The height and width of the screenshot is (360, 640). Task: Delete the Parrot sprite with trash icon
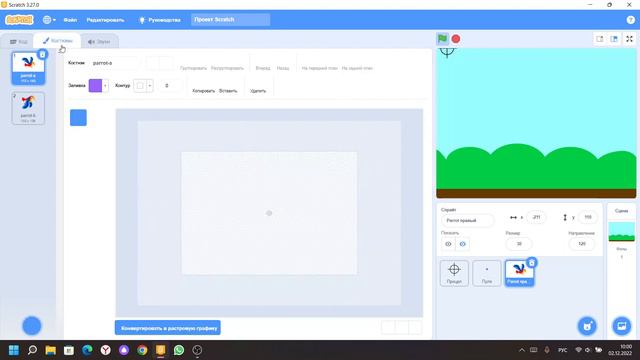[x=531, y=263]
